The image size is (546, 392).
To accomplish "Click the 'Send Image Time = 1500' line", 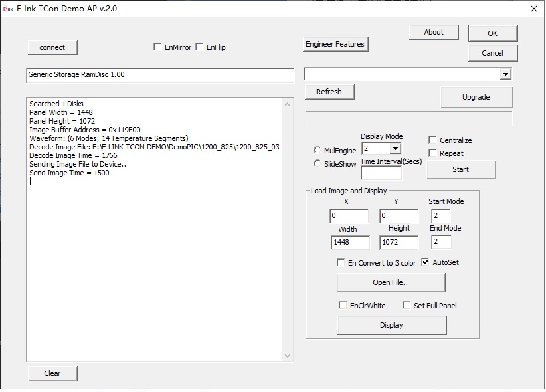I will pos(69,173).
